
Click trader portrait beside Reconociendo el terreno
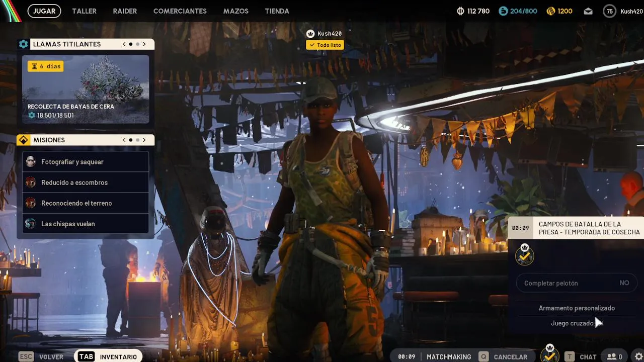click(x=31, y=203)
